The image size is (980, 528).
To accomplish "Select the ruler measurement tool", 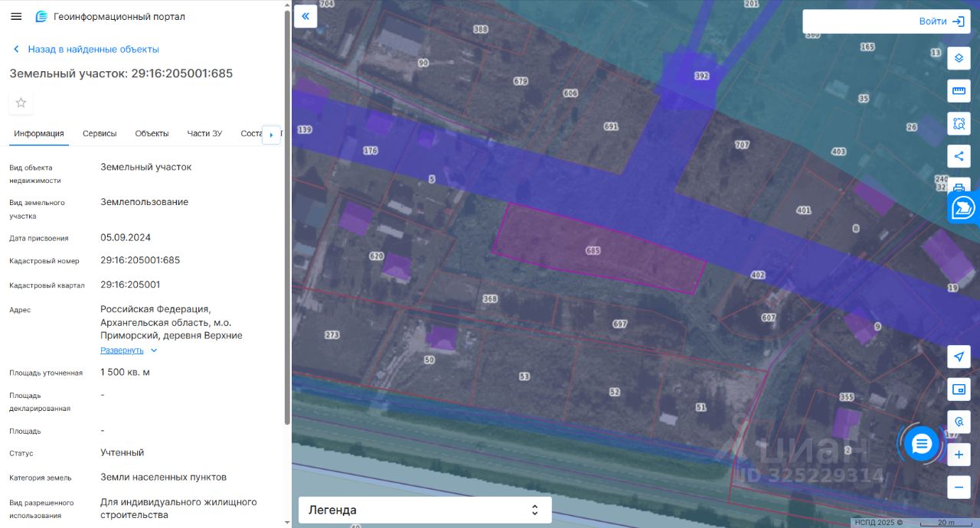I will click(959, 91).
